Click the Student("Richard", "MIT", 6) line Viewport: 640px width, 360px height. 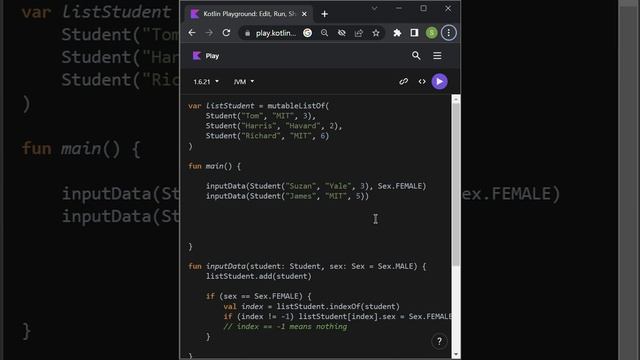pos(267,136)
